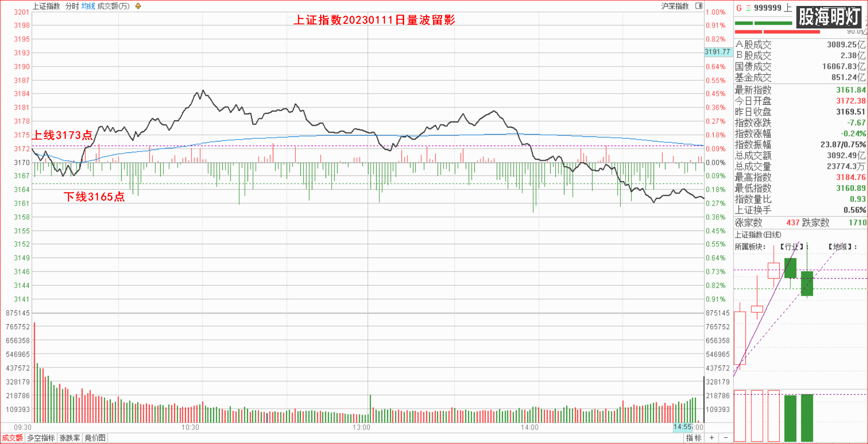This screenshot has width=868, height=444.
Task: Click the B股成交 value 2.38亿
Action: click(x=853, y=56)
